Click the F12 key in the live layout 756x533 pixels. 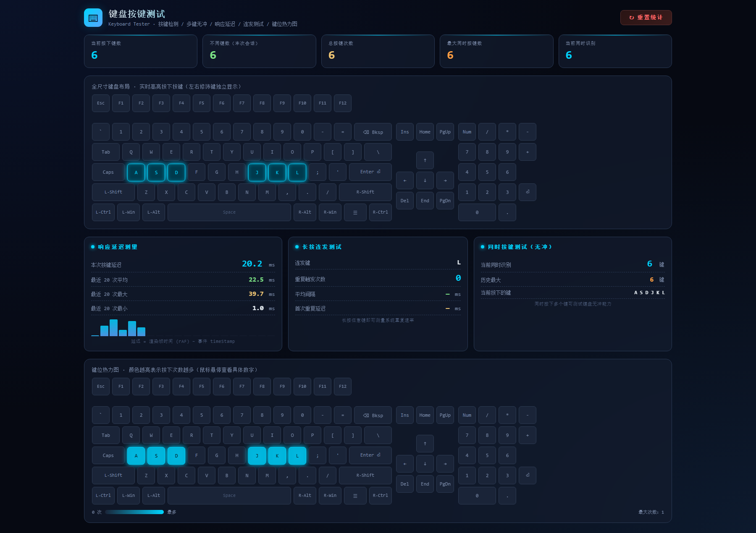coord(343,103)
